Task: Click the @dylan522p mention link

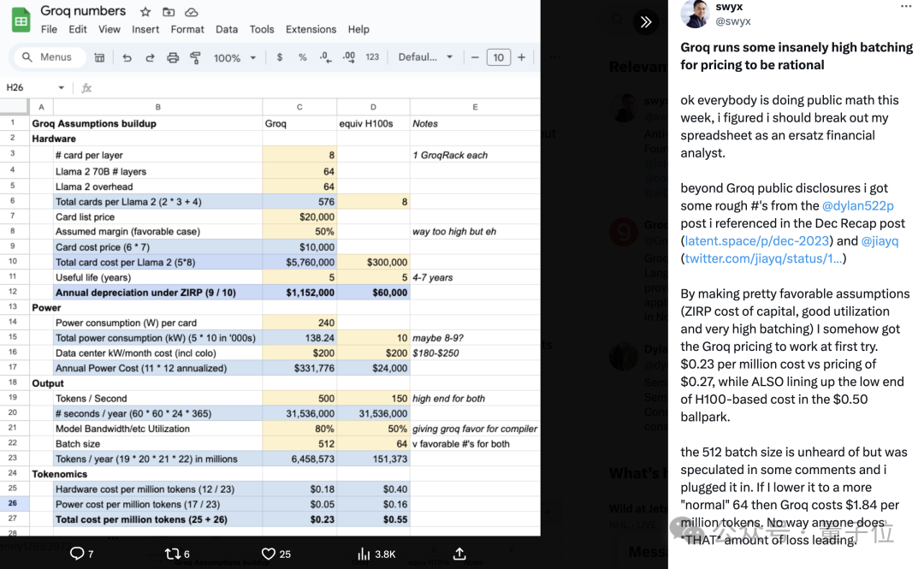Action: (858, 205)
